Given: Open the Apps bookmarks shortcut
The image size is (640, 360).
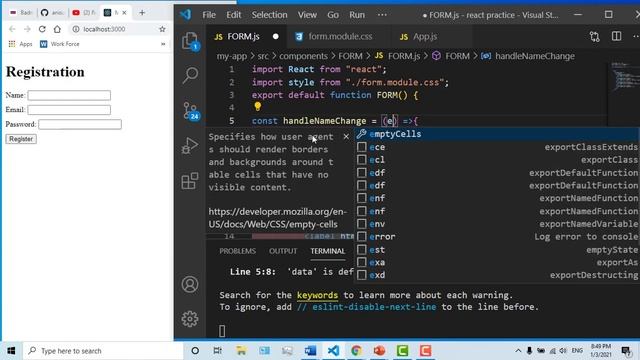Looking at the screenshot, I should coord(20,44).
